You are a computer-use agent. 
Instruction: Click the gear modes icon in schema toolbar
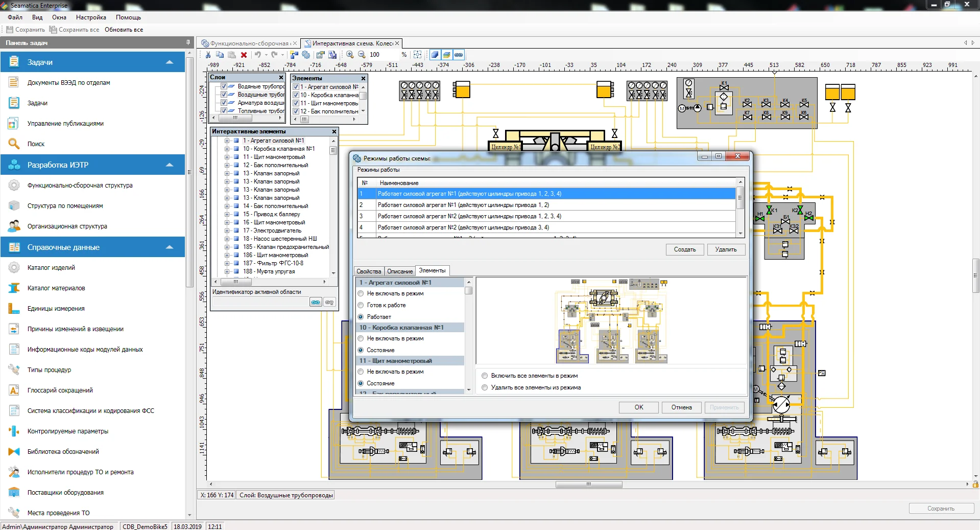pyautogui.click(x=306, y=55)
